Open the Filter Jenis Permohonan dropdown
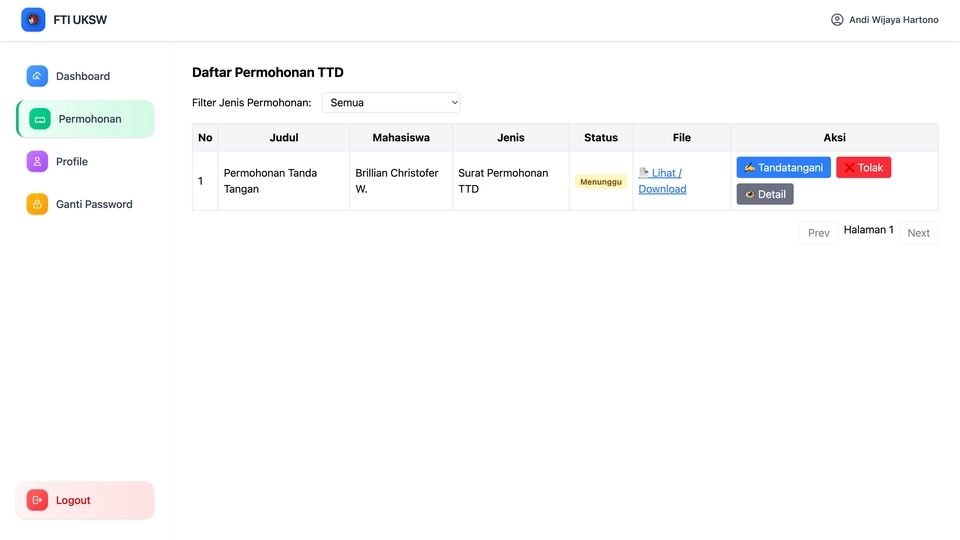 click(391, 102)
